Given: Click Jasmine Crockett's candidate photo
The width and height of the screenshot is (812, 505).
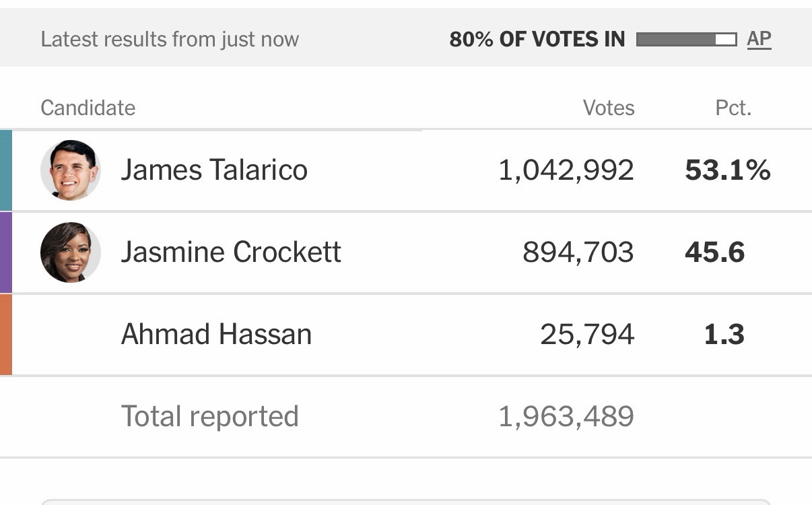Looking at the screenshot, I should pyautogui.click(x=71, y=252).
